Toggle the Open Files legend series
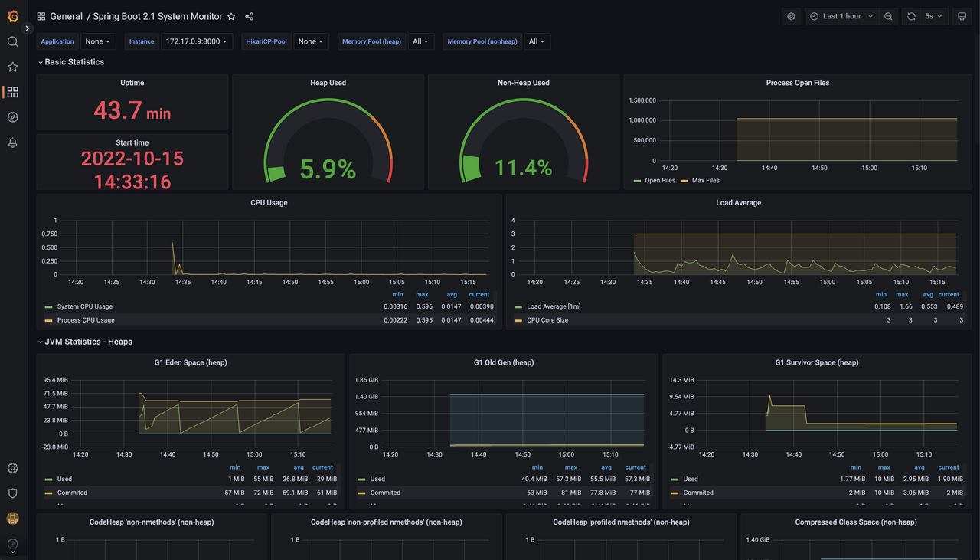 pyautogui.click(x=660, y=181)
